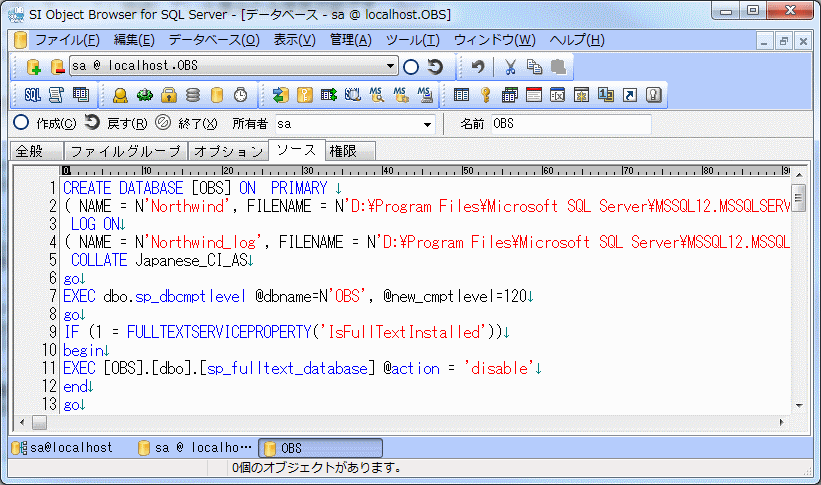Click the connect database icon with green plus
The height and width of the screenshot is (485, 821).
pyautogui.click(x=34, y=67)
